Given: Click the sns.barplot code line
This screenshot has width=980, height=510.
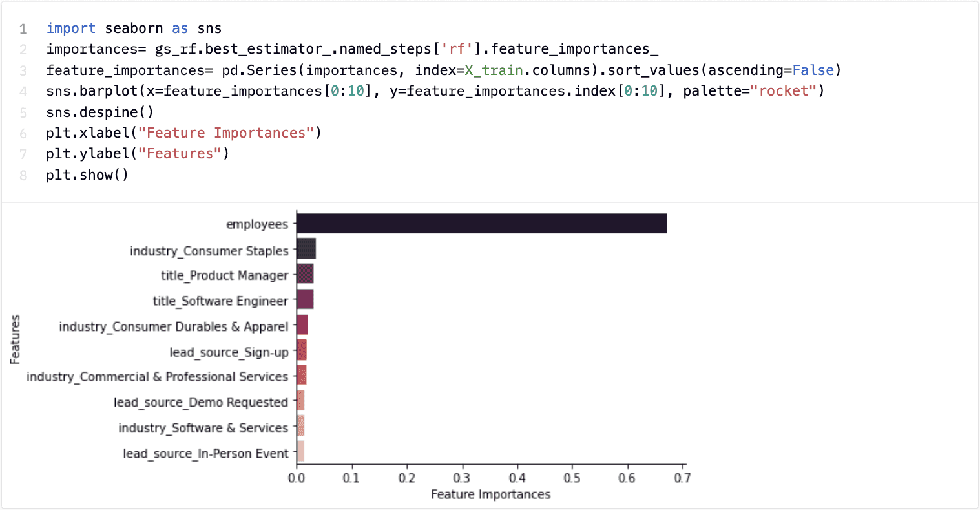Looking at the screenshot, I should (x=435, y=91).
